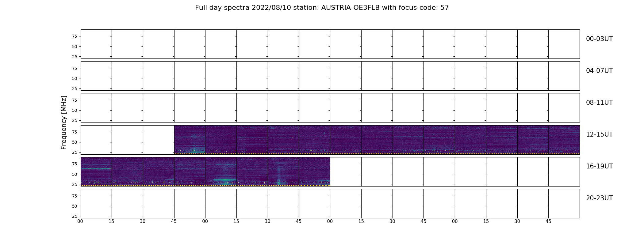Select the "20-23UT" row label
The width and height of the screenshot is (644, 245).
(x=599, y=198)
